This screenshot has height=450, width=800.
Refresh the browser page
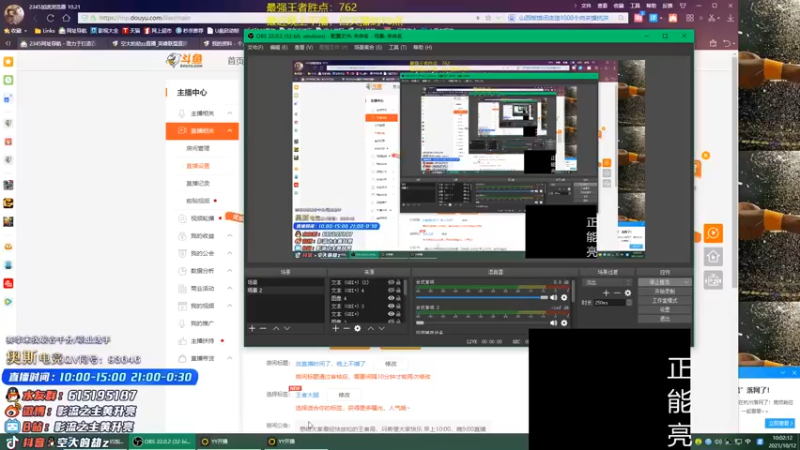[51, 18]
